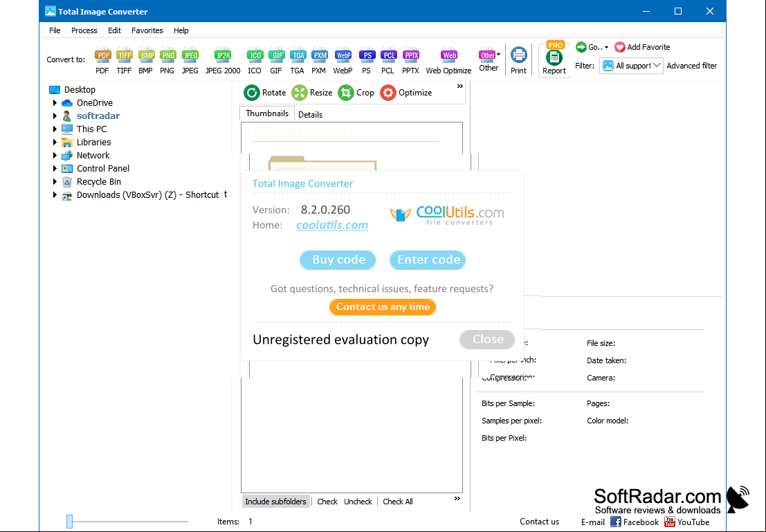The image size is (766, 532).
Task: Open the File menu
Action: tap(55, 30)
